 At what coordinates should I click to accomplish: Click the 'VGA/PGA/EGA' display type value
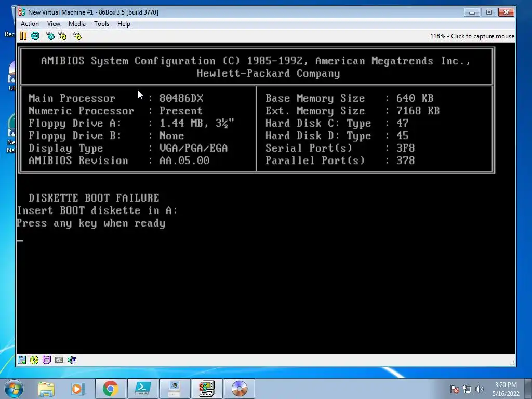pos(194,148)
